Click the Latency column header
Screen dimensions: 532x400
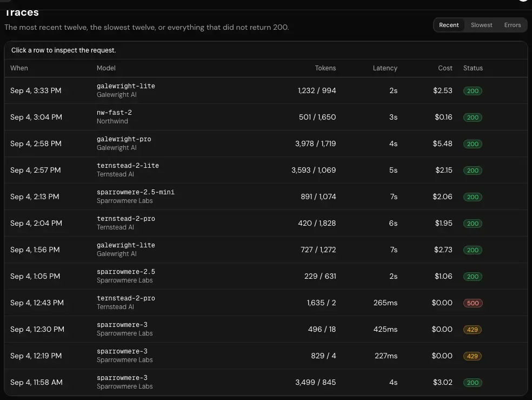tap(385, 68)
